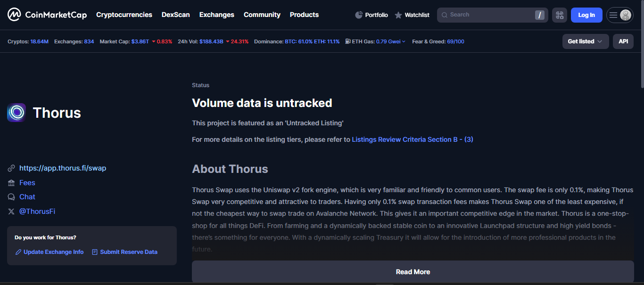Click the magnifier icon in search bar
The image size is (644, 285).
coord(445,15)
